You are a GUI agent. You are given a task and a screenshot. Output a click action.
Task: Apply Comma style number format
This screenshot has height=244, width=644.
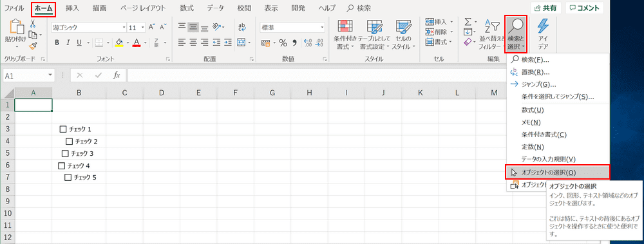tap(294, 42)
